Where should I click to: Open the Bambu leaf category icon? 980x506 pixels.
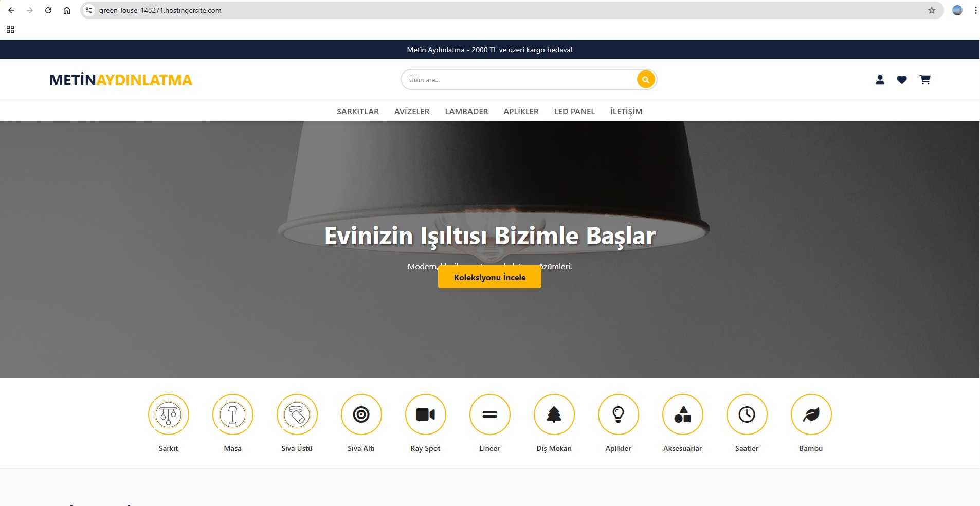pos(811,414)
